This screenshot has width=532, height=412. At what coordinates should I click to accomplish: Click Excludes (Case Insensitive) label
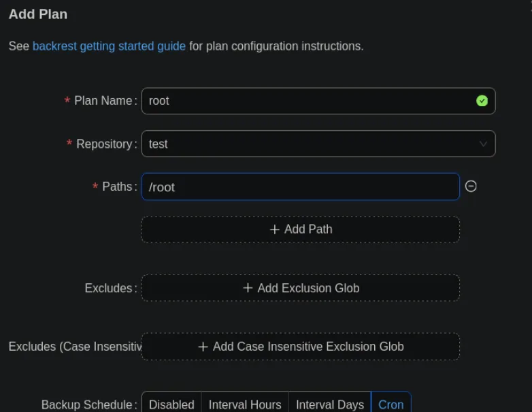pyautogui.click(x=75, y=347)
